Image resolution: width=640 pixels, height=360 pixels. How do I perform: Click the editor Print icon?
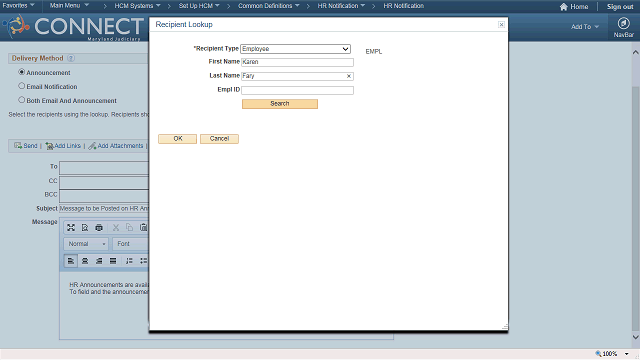(99, 228)
